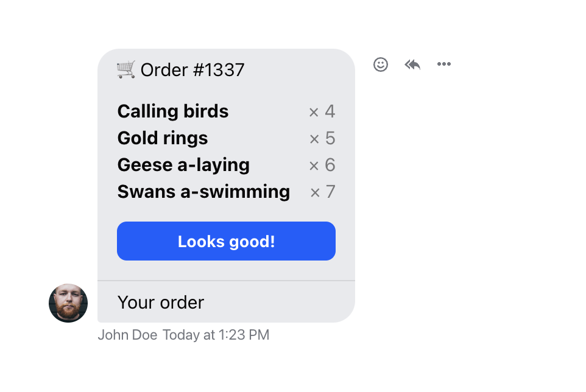This screenshot has height=392, width=586.
Task: Click the reply arrow icon
Action: 412,65
